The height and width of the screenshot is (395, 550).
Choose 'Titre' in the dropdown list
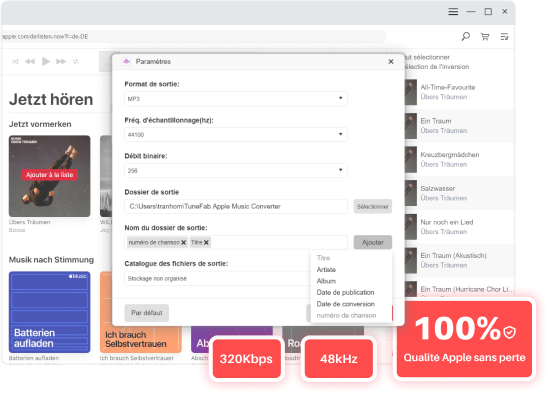tap(323, 258)
